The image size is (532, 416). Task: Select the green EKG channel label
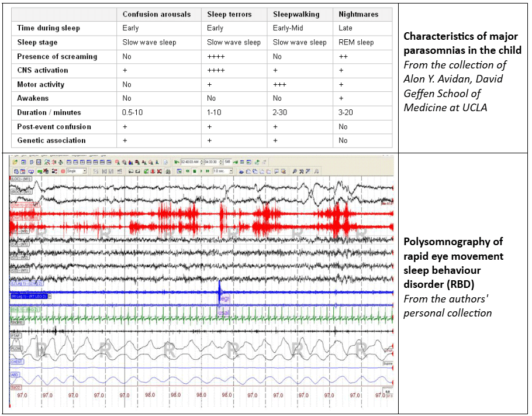pyautogui.click(x=25, y=310)
